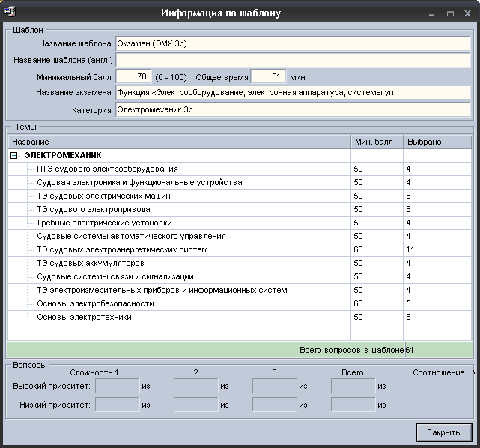Select Судовые системы связи и сигнализации topic
This screenshot has width=480, height=448.
coord(115,277)
